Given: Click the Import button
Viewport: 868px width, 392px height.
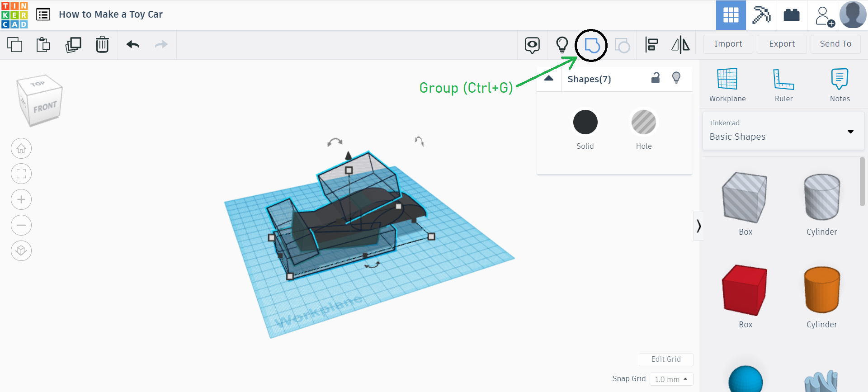Looking at the screenshot, I should point(728,44).
